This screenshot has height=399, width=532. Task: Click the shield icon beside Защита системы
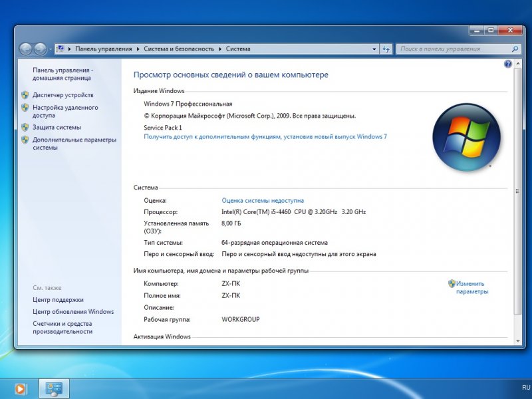[x=25, y=127]
